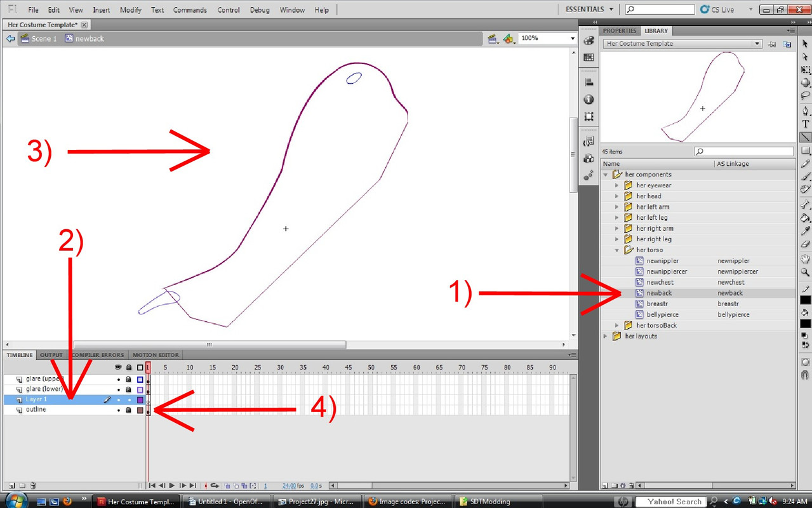Click the stroke color swatch in toolbar
Image resolution: width=812 pixels, height=508 pixels.
point(805,300)
